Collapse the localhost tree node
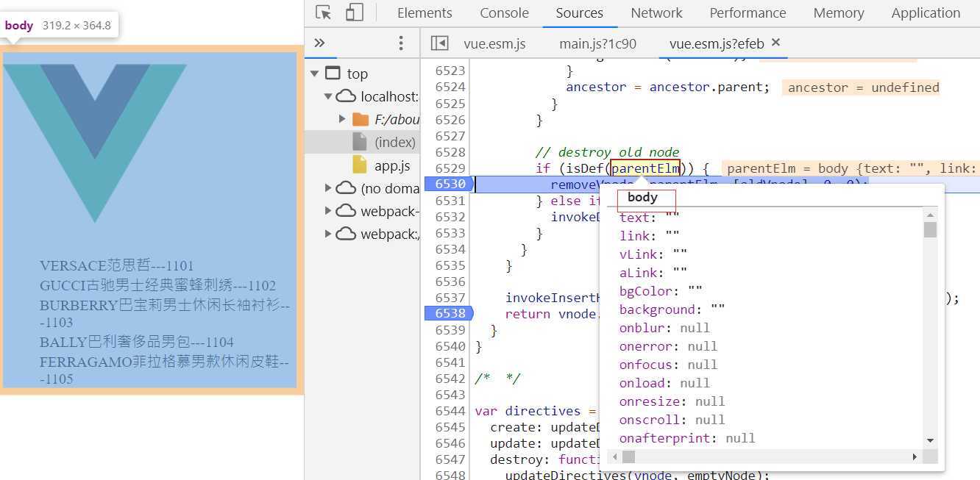This screenshot has height=480, width=980. [x=328, y=96]
